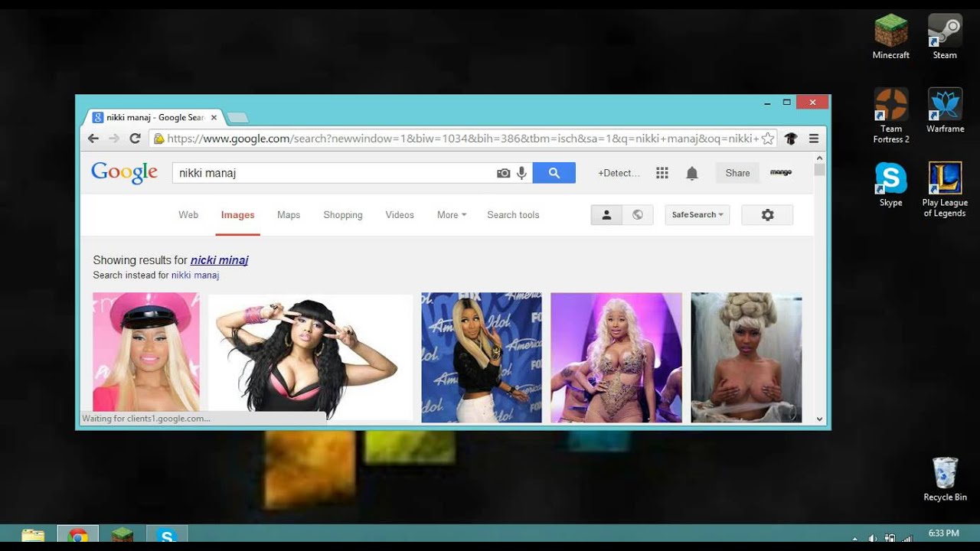Show personal results with person toggle

[606, 215]
